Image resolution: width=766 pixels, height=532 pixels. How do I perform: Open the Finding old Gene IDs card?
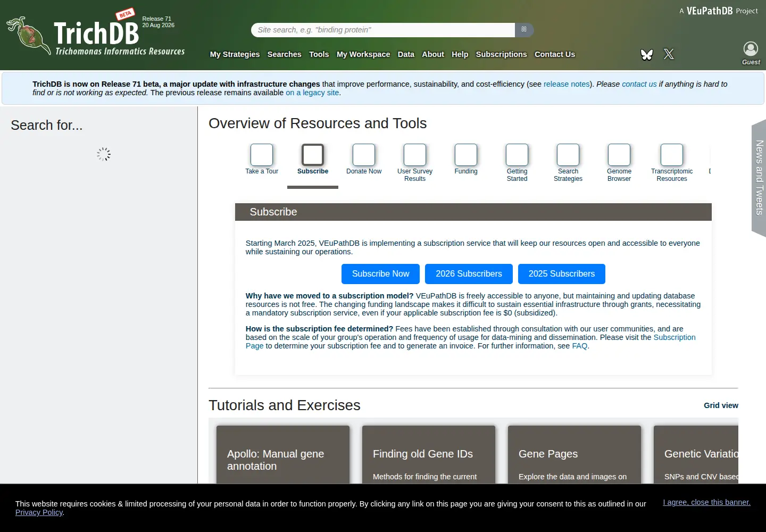pyautogui.click(x=429, y=455)
